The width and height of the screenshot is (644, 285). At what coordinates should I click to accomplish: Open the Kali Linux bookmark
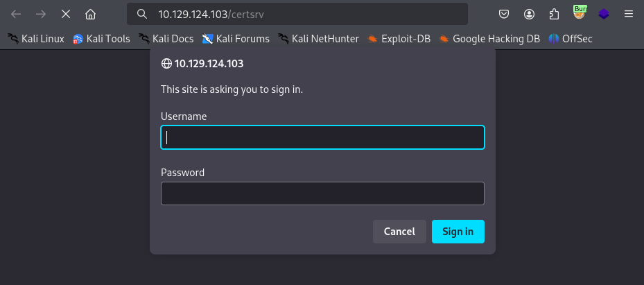(x=36, y=39)
